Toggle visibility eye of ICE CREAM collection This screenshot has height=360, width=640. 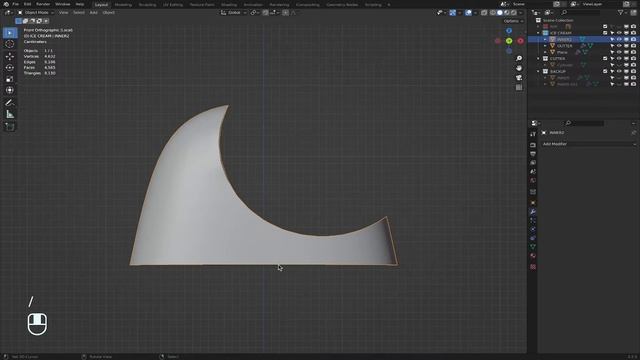619,33
